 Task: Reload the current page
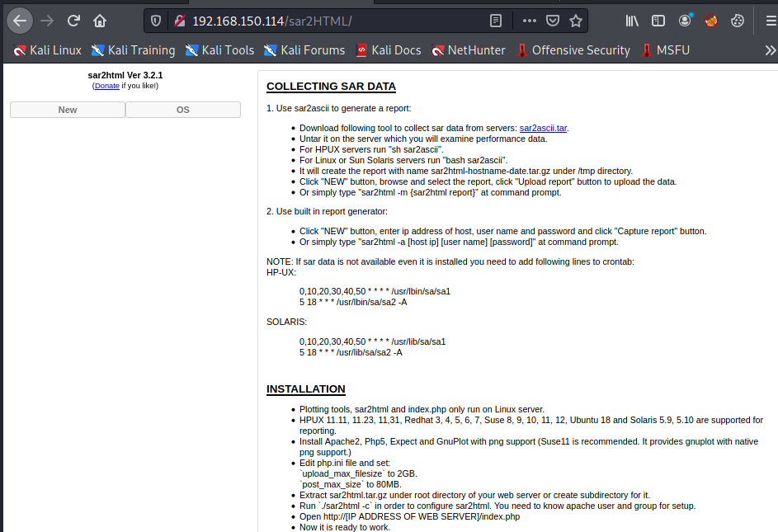point(73,21)
